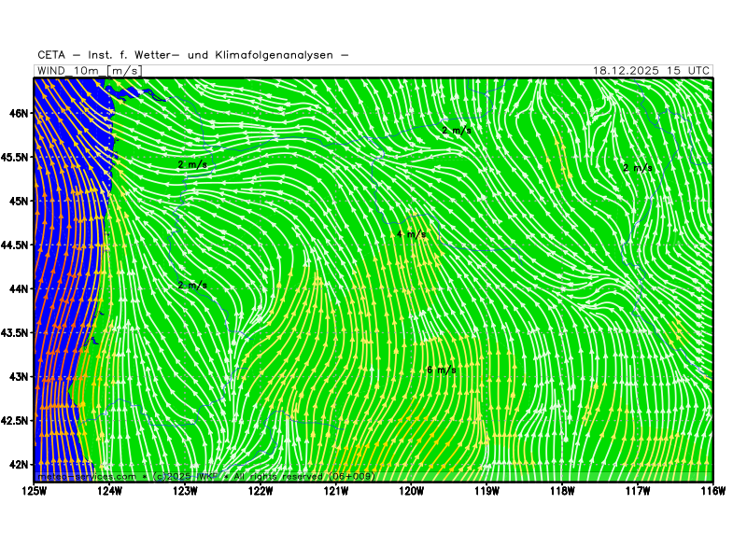Select the 45N latitude label
Viewport: 747px width, 560px height.
click(19, 201)
